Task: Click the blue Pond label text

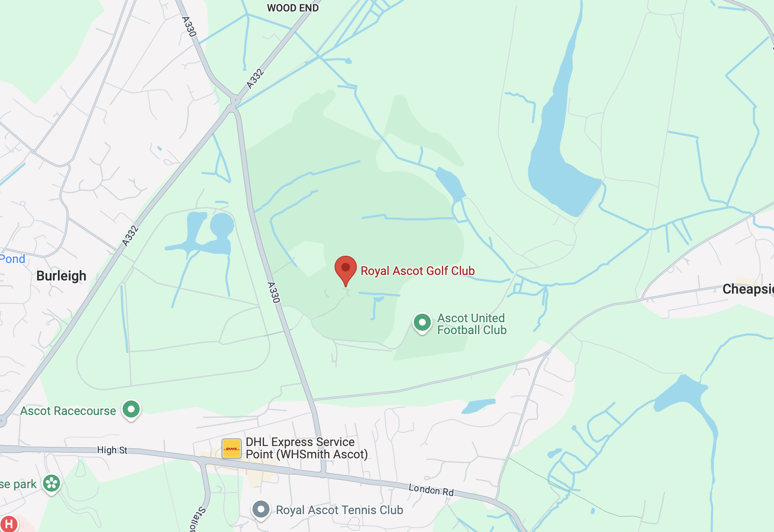Action: [12, 259]
